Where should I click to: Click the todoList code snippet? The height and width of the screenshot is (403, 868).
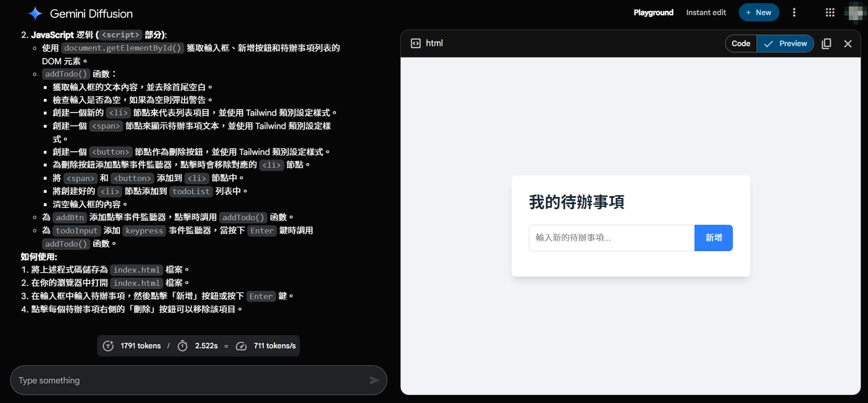pos(191,191)
